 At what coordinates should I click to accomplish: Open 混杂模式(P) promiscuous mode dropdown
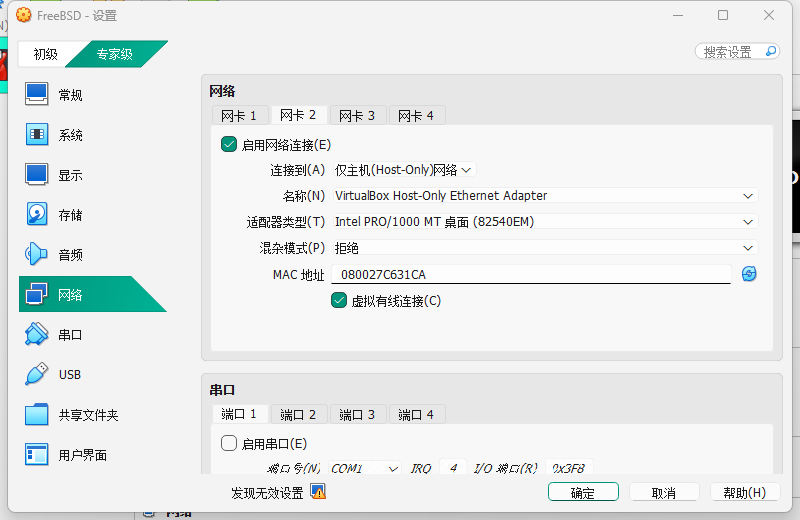(545, 248)
